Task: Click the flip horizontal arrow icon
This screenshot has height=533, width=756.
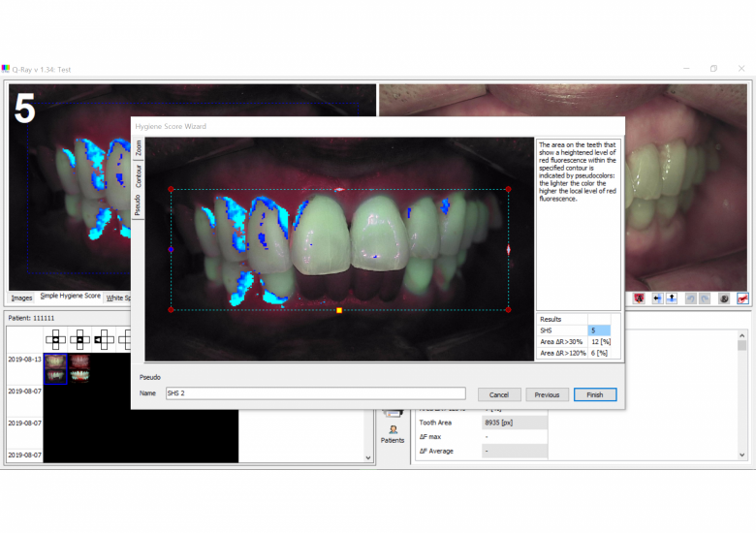Action: [656, 298]
